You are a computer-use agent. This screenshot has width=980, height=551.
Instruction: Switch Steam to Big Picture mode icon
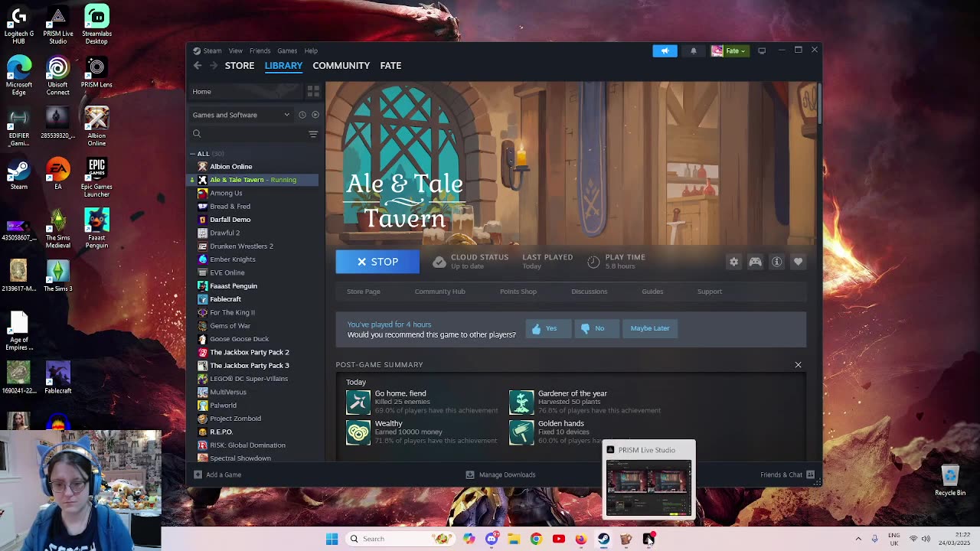click(762, 51)
